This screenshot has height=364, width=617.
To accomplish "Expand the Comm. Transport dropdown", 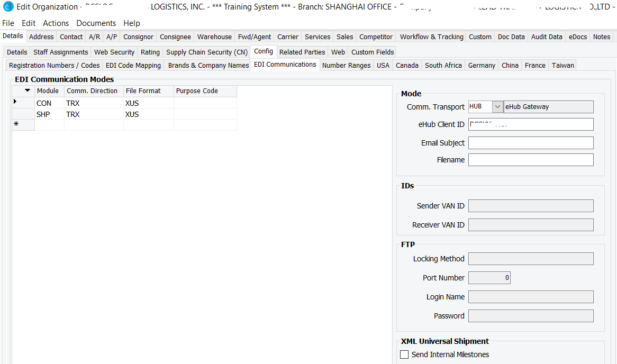I will point(497,107).
